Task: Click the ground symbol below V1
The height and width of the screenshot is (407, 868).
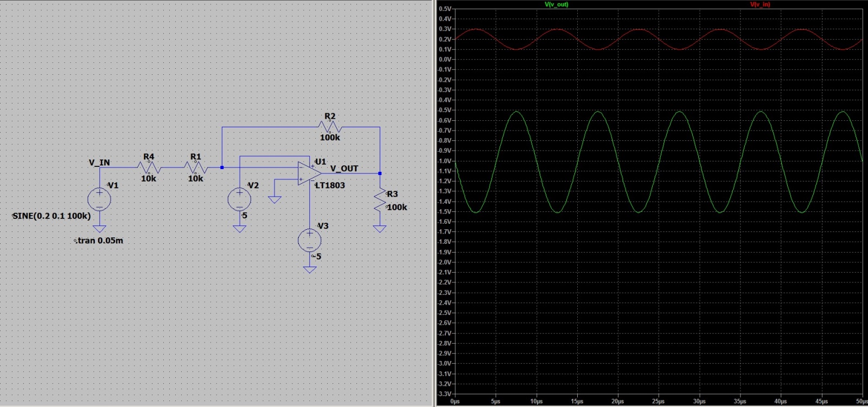Action: (100, 229)
